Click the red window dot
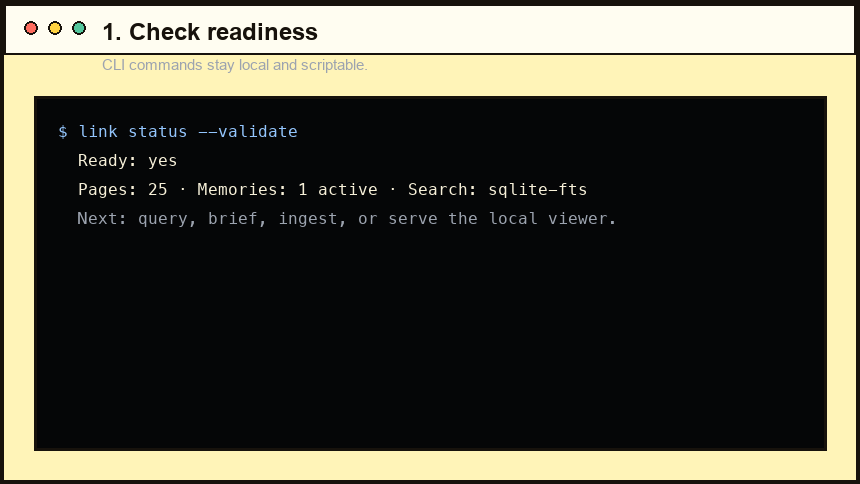This screenshot has width=860, height=484. point(31,28)
